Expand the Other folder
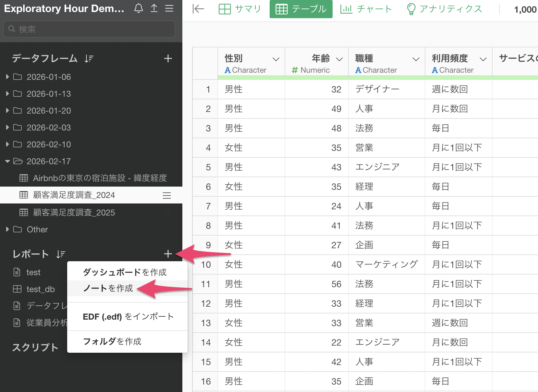538x392 pixels. [7, 229]
